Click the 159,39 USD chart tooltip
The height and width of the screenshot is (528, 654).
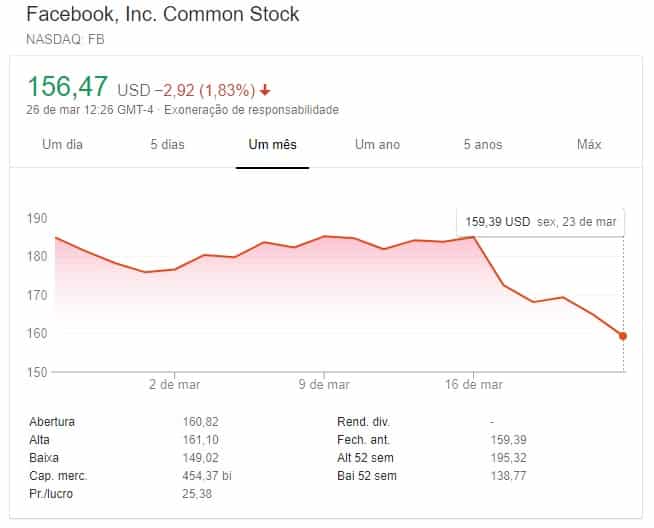click(x=540, y=222)
